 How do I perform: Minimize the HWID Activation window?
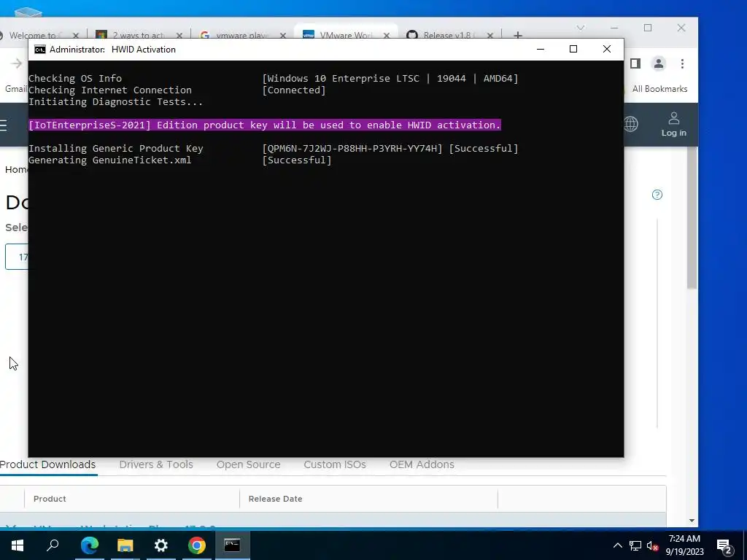tap(541, 49)
